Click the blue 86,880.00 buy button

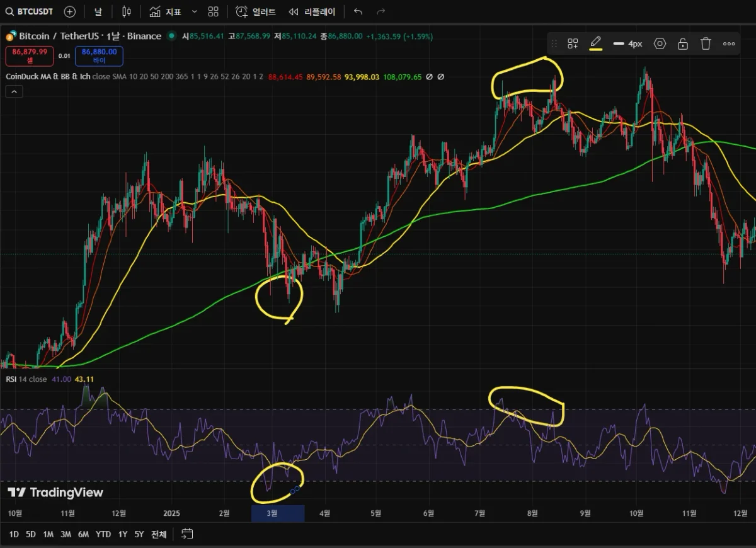click(x=99, y=56)
